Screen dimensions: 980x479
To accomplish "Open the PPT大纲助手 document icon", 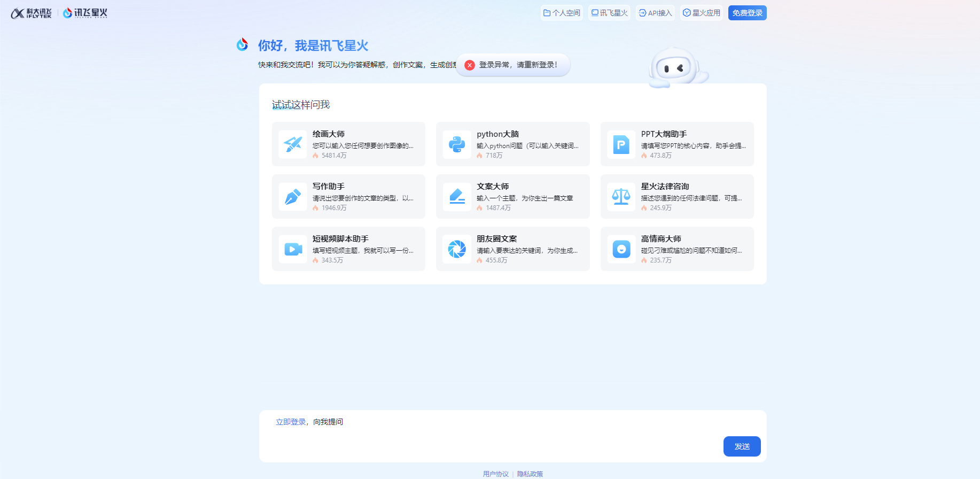I will coord(621,144).
